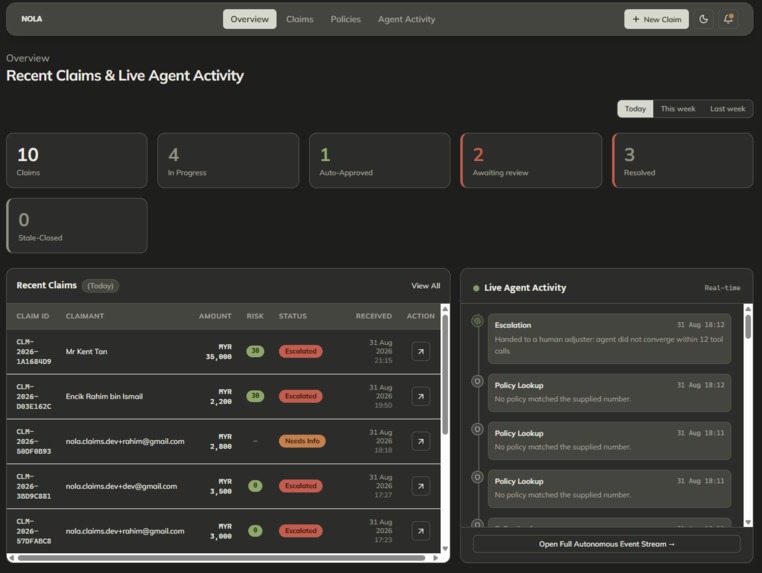
Task: Click the Real-time label
Action: click(x=722, y=288)
